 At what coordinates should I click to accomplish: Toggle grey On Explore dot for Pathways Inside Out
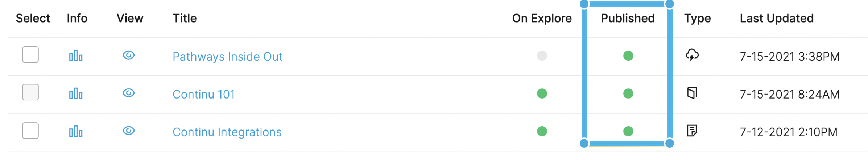[542, 56]
